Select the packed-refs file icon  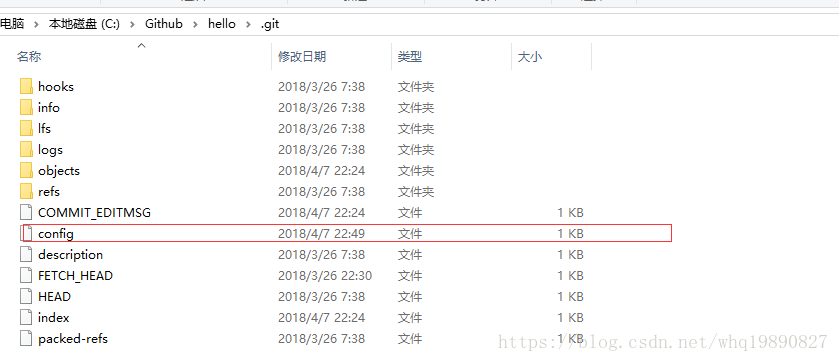pos(26,338)
